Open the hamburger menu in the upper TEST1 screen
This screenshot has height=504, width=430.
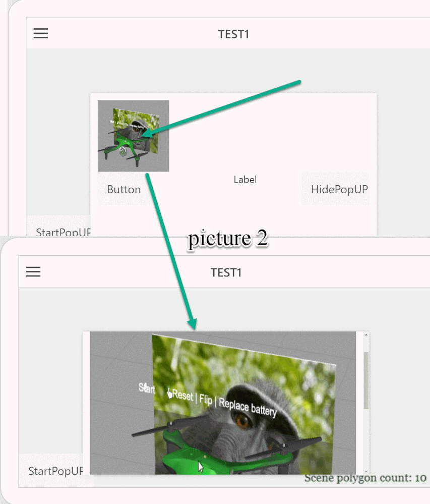coord(41,33)
